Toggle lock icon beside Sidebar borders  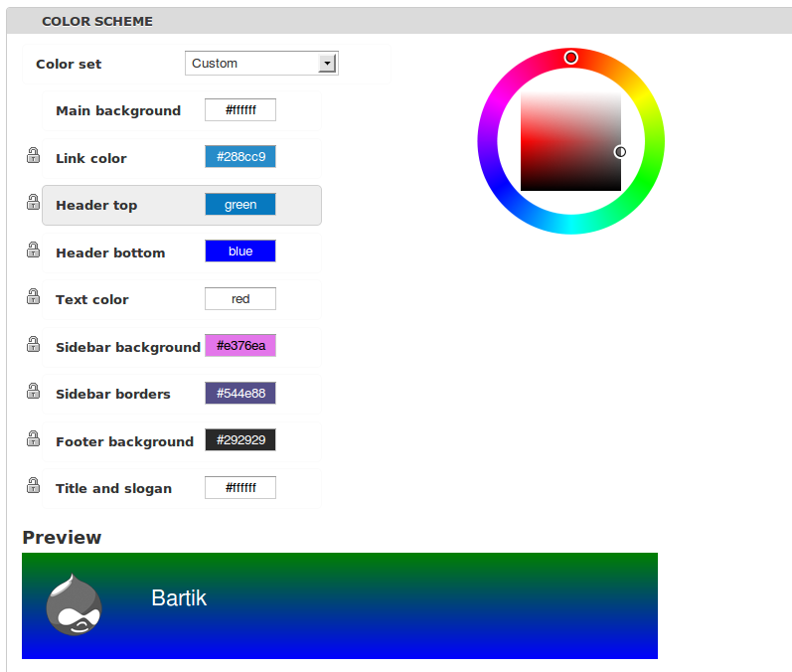pyautogui.click(x=34, y=391)
